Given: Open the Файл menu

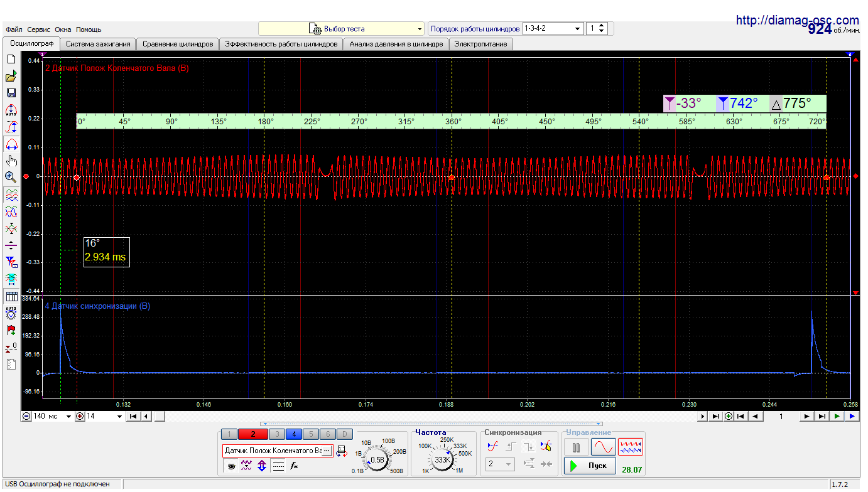Looking at the screenshot, I should (14, 29).
